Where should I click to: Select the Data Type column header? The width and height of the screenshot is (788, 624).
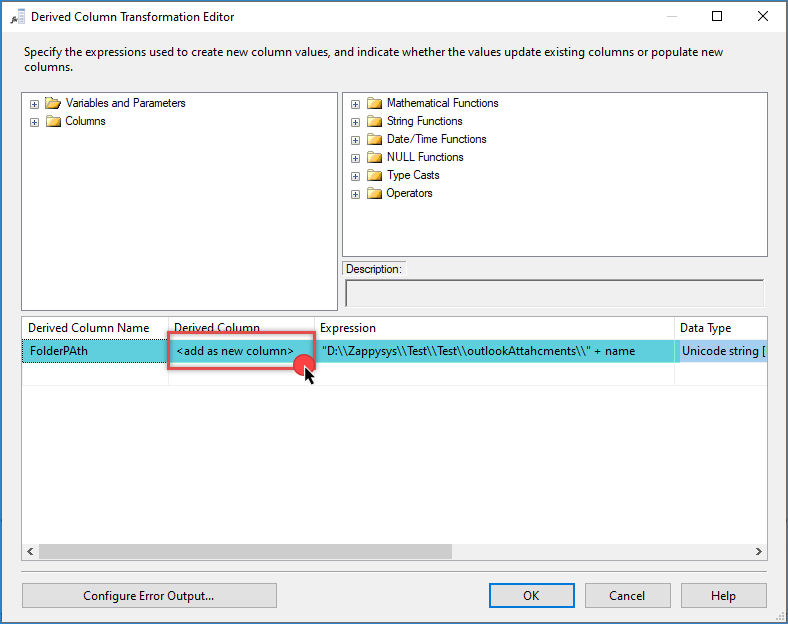tap(719, 328)
